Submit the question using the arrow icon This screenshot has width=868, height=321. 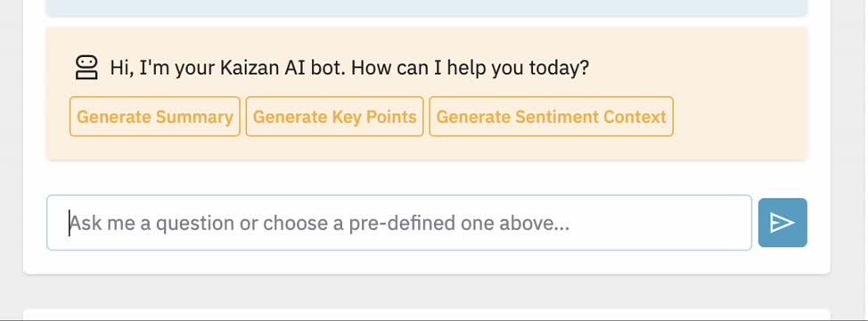(x=782, y=223)
